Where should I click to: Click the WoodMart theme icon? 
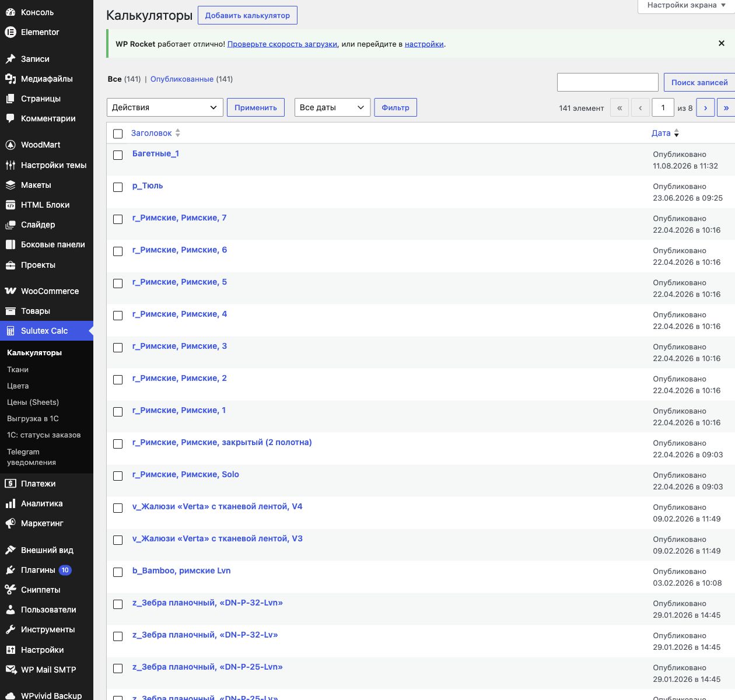coord(10,145)
